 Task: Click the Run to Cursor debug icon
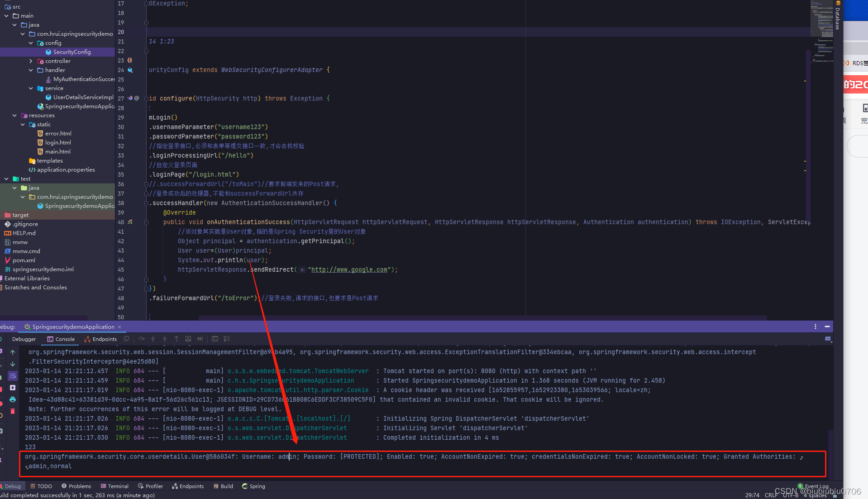(200, 339)
